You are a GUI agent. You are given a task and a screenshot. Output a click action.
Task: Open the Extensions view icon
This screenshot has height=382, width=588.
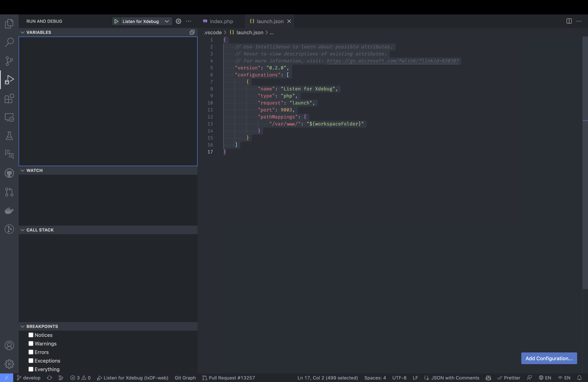pos(9,99)
